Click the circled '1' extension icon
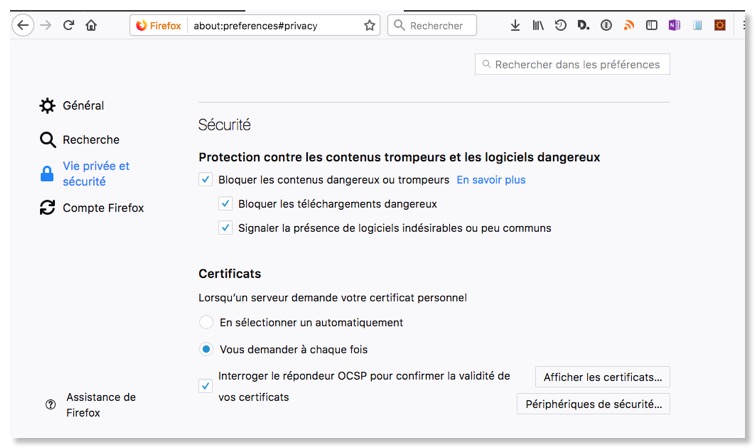 click(x=606, y=25)
